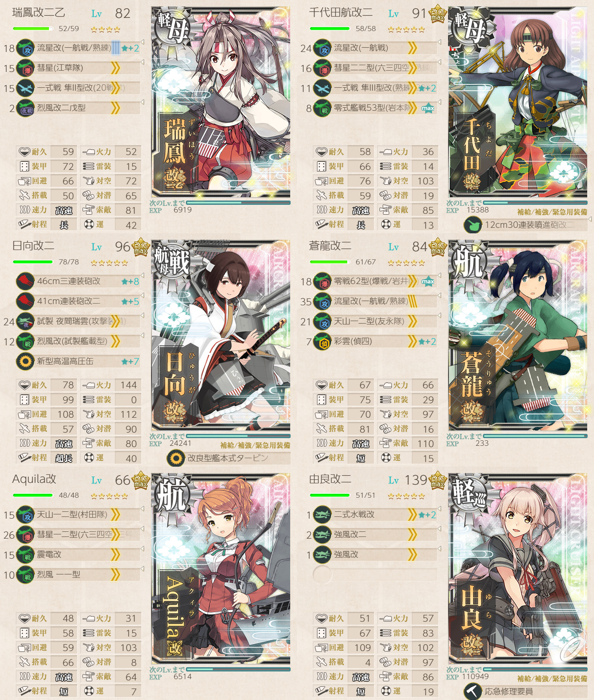594x700 pixels.
Task: Click the AA gun icon for 12cm30連装噴進砲改二
Action: point(473,225)
